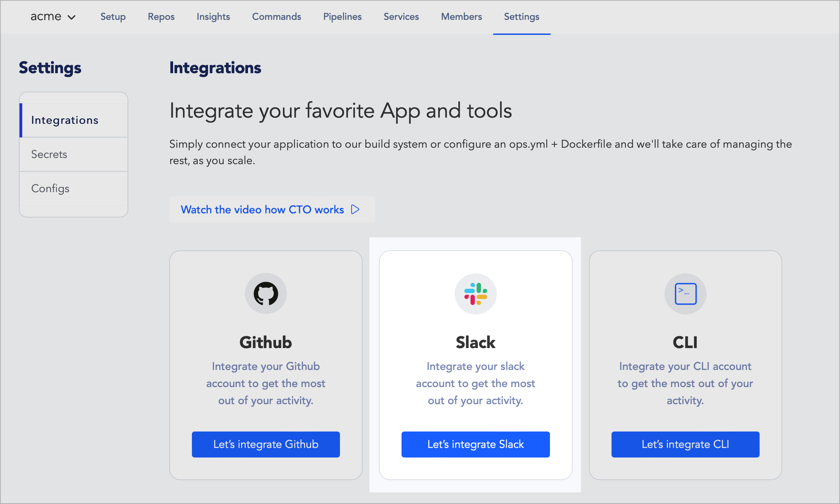This screenshot has height=504, width=840.
Task: Click the Settings navigation icon
Action: 521,17
